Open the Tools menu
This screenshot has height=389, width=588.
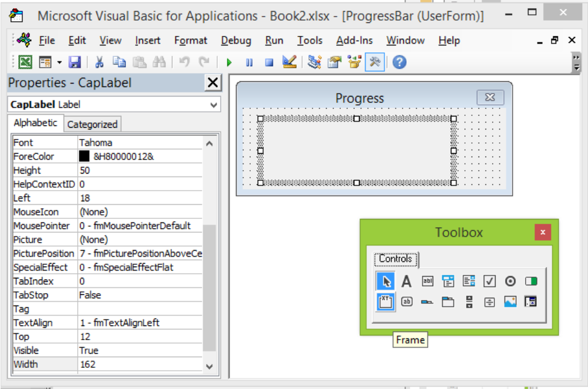(310, 41)
